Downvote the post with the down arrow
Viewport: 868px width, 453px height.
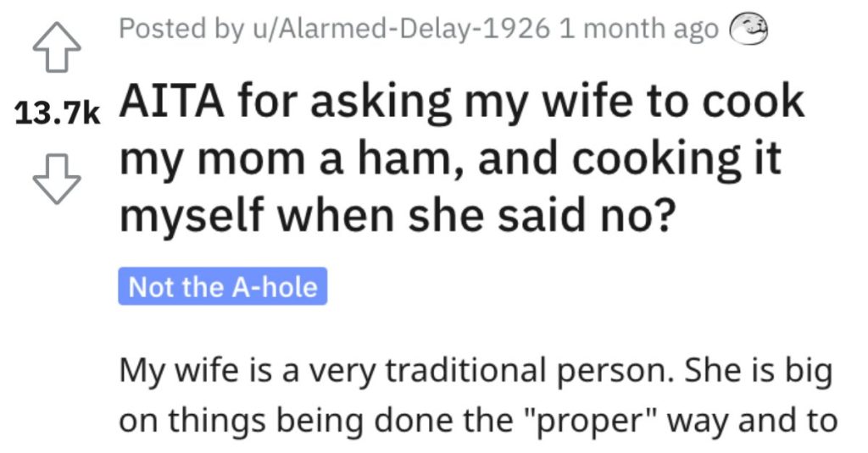coord(57,179)
